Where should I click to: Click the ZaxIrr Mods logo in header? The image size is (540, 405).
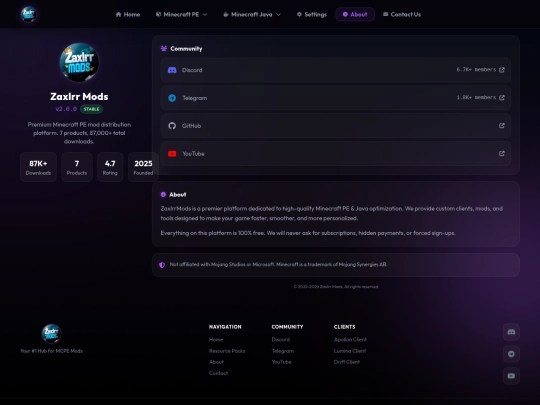pos(29,14)
